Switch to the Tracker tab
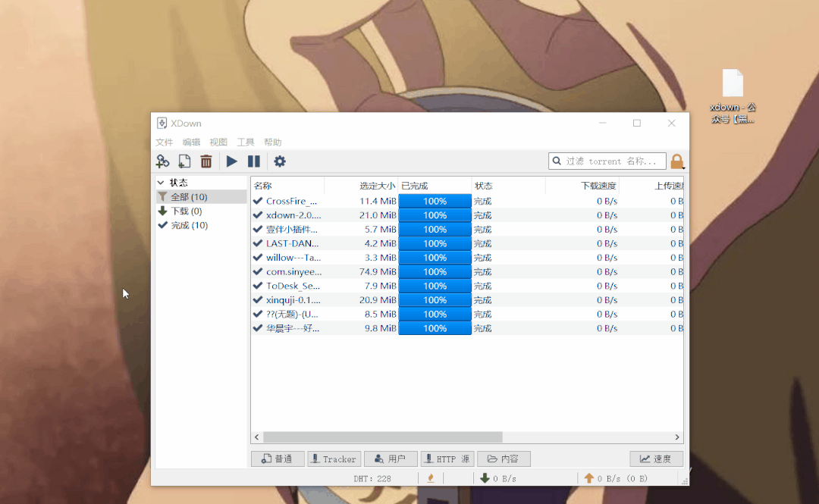The image size is (819, 504). point(334,459)
